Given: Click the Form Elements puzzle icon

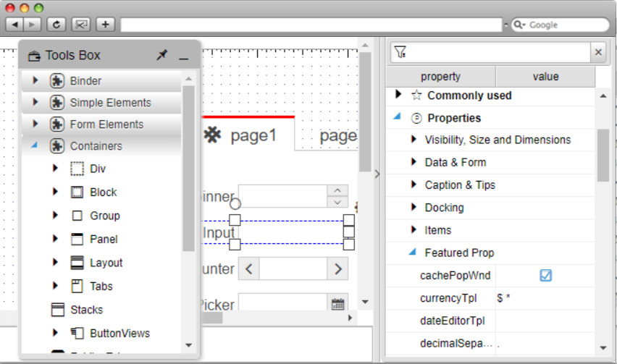Looking at the screenshot, I should (x=57, y=124).
